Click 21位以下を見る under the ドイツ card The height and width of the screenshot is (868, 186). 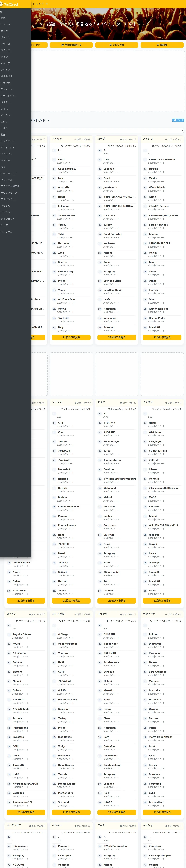click(117, 601)
